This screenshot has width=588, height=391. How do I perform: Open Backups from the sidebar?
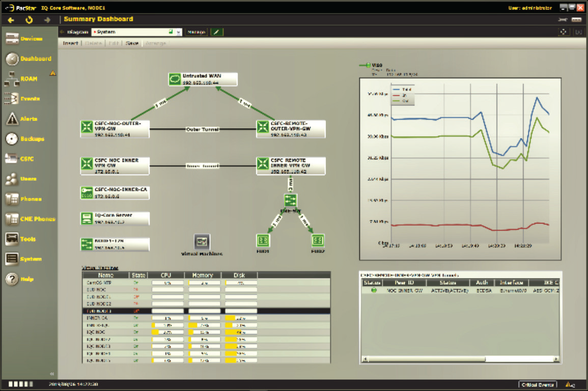click(25, 138)
